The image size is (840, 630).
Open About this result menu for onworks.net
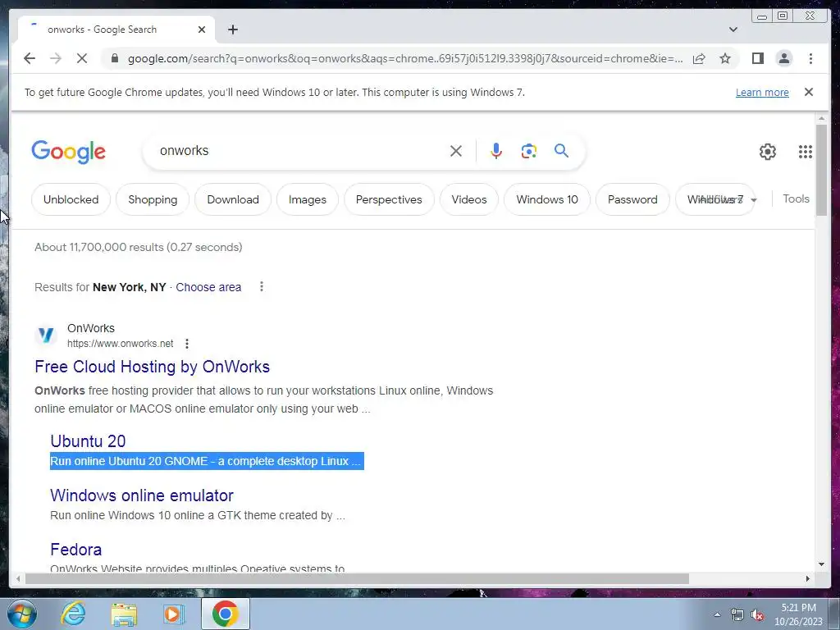tap(186, 344)
